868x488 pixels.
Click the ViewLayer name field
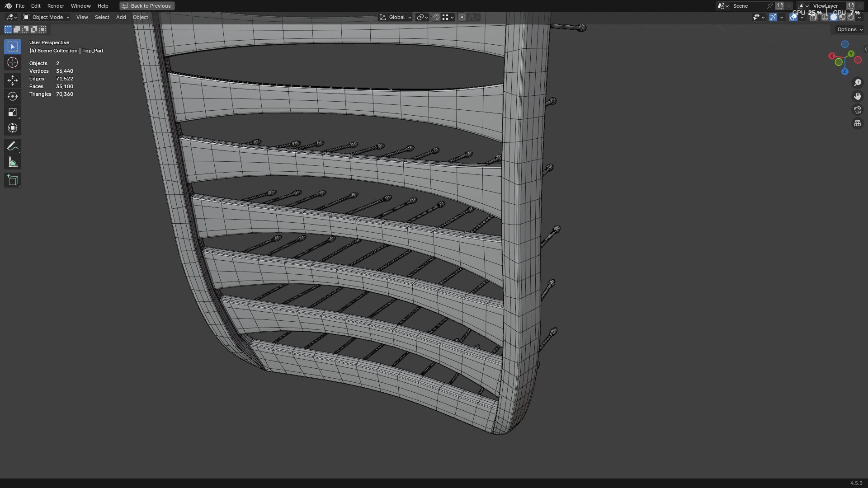[x=827, y=6]
